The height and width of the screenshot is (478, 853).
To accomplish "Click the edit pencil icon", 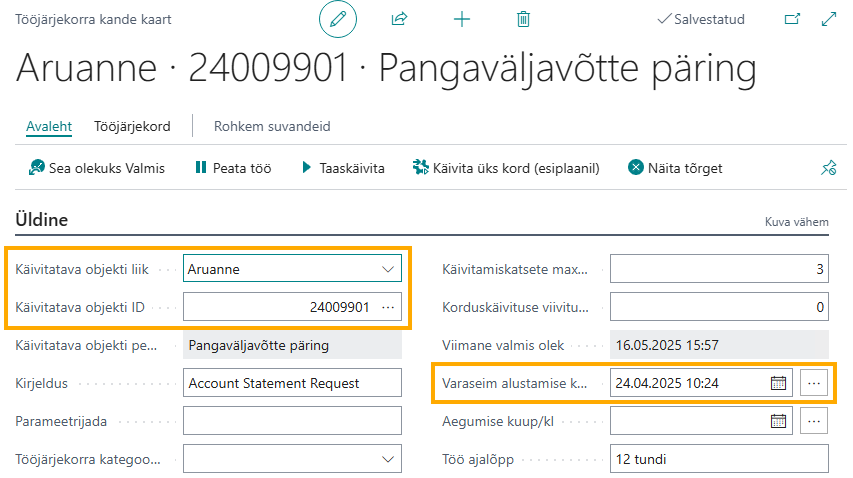I will tap(338, 19).
